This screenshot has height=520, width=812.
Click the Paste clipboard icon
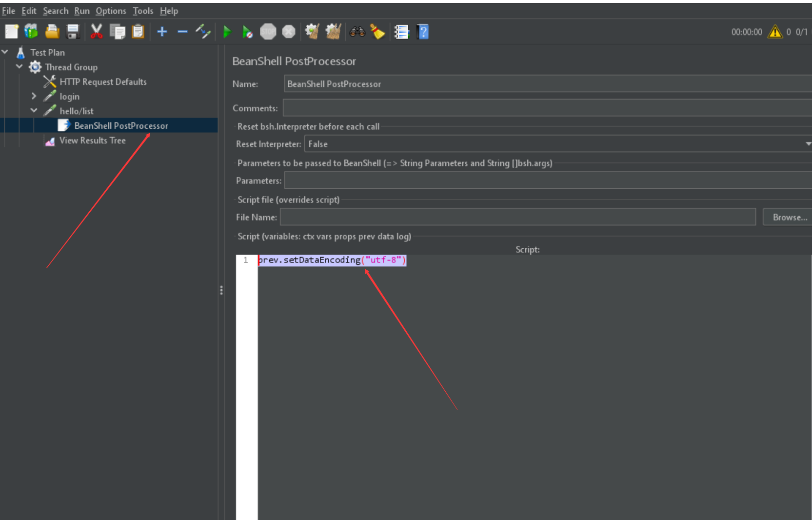[x=139, y=32]
